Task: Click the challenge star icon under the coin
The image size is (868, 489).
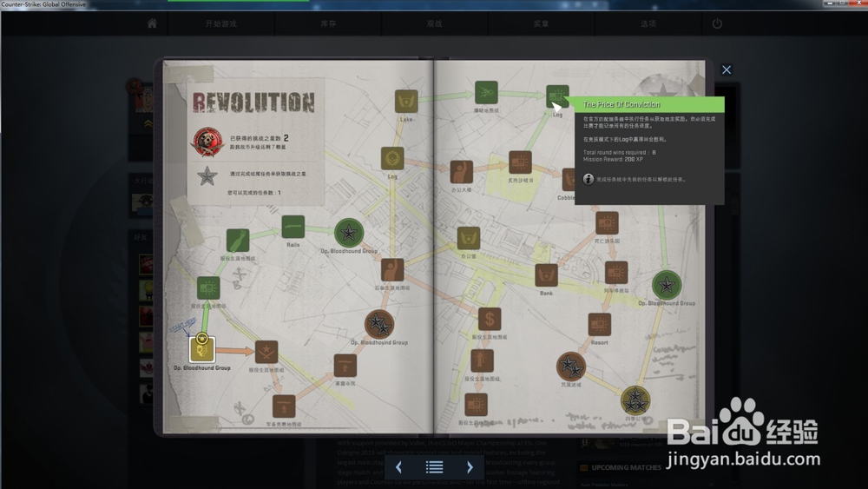Action: pyautogui.click(x=207, y=176)
